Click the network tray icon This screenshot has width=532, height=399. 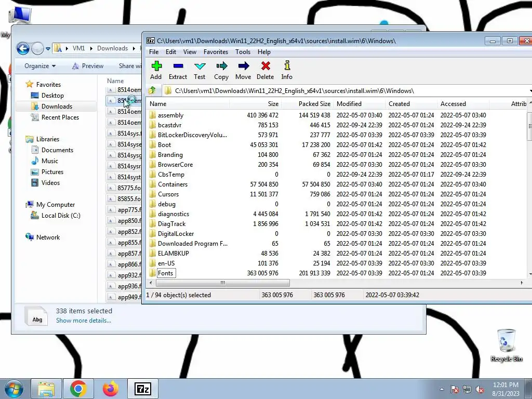[x=467, y=390]
